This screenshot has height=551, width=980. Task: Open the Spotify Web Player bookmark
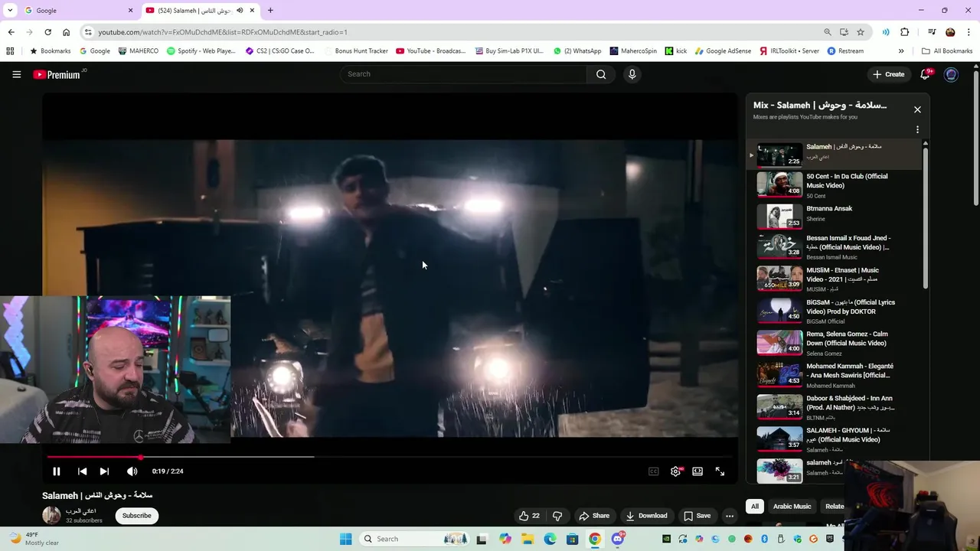[x=201, y=51]
